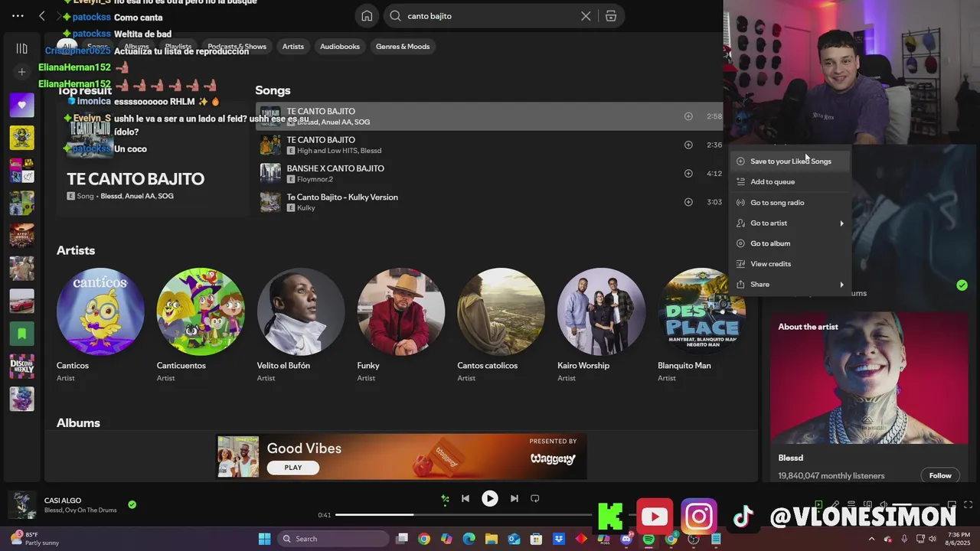This screenshot has width=980, height=551.
Task: Add Kulky Version song to Liked Songs
Action: click(x=688, y=202)
